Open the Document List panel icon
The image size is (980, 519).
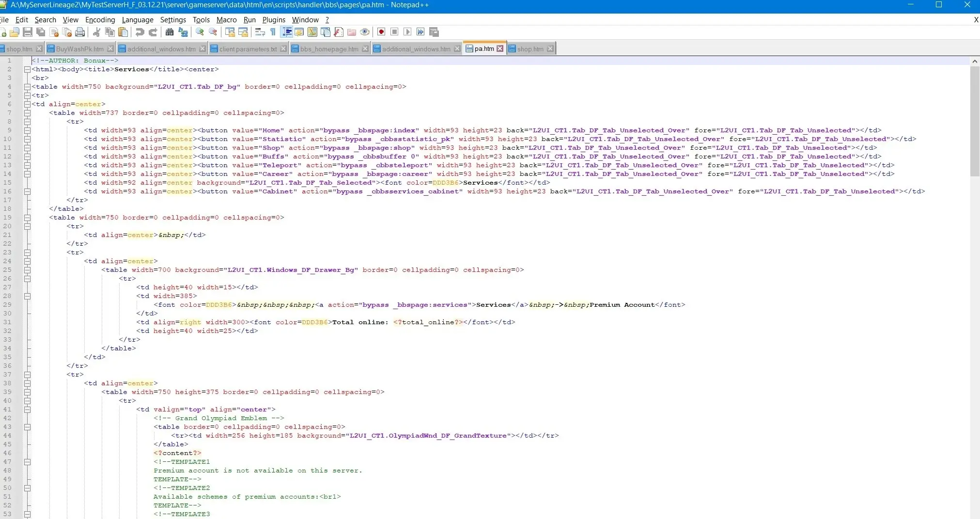coord(326,32)
